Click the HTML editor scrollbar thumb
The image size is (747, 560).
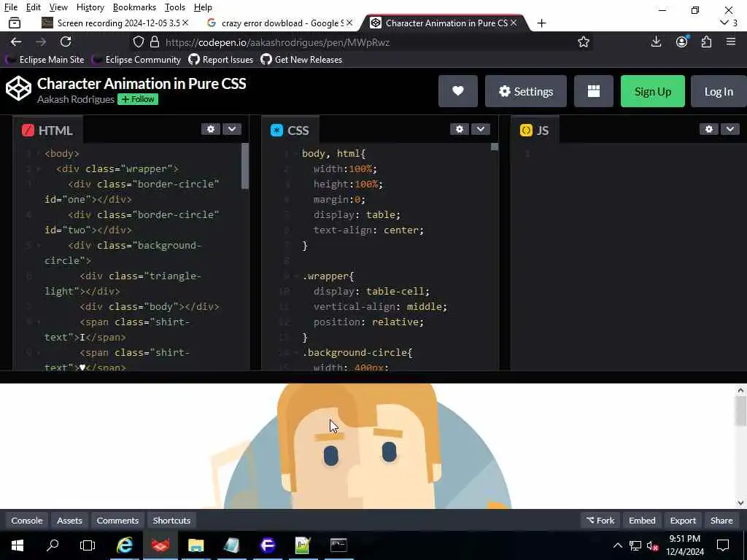(x=245, y=166)
